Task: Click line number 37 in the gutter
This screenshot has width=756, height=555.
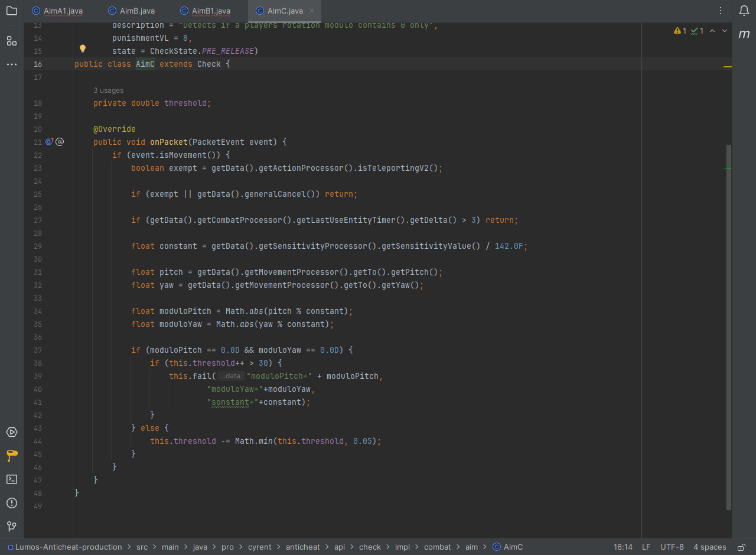Action: coord(38,350)
